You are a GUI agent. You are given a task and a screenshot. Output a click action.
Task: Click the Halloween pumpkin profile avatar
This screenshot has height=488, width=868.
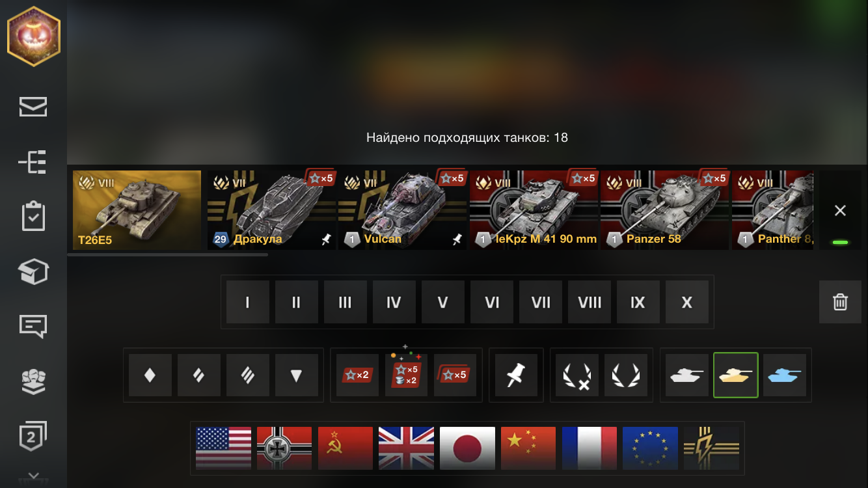pos(34,36)
